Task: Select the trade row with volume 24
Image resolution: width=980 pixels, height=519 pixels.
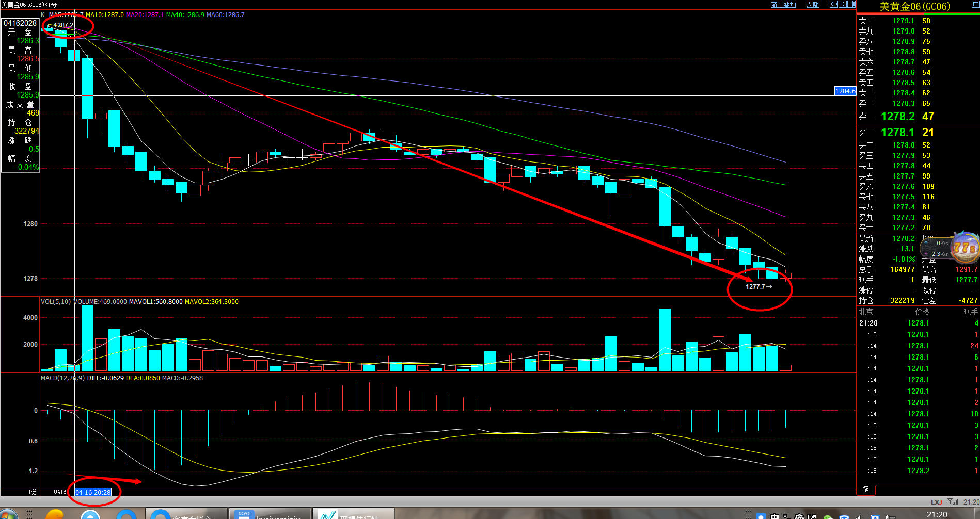Action: pyautogui.click(x=918, y=346)
